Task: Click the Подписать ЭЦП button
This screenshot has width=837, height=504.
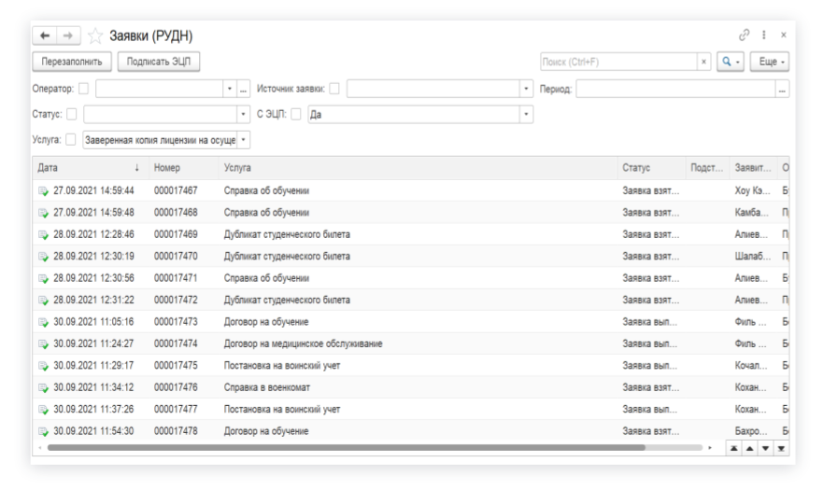Action: pos(160,62)
